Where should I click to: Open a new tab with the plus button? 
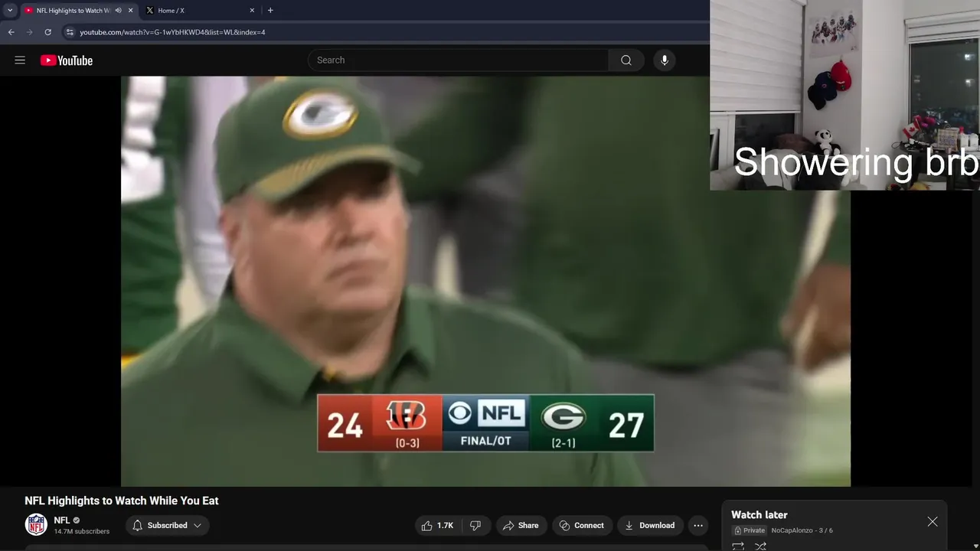click(270, 11)
